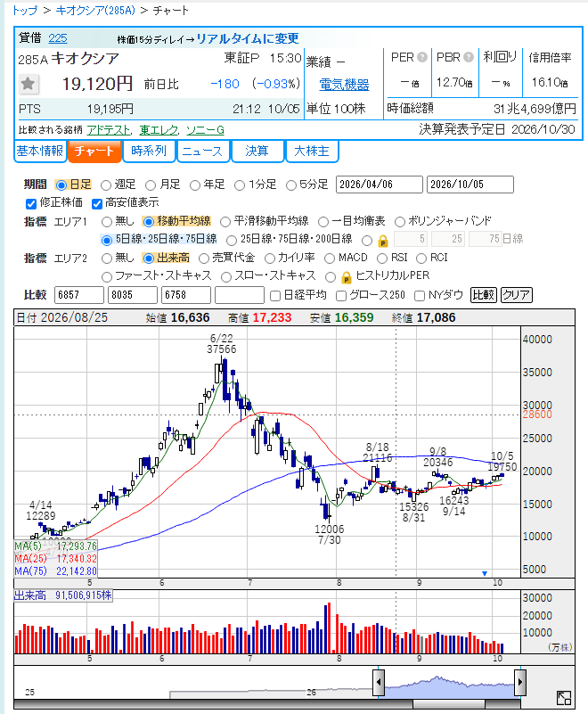Select 日足 period radio button
This screenshot has height=714, width=588.
61,185
